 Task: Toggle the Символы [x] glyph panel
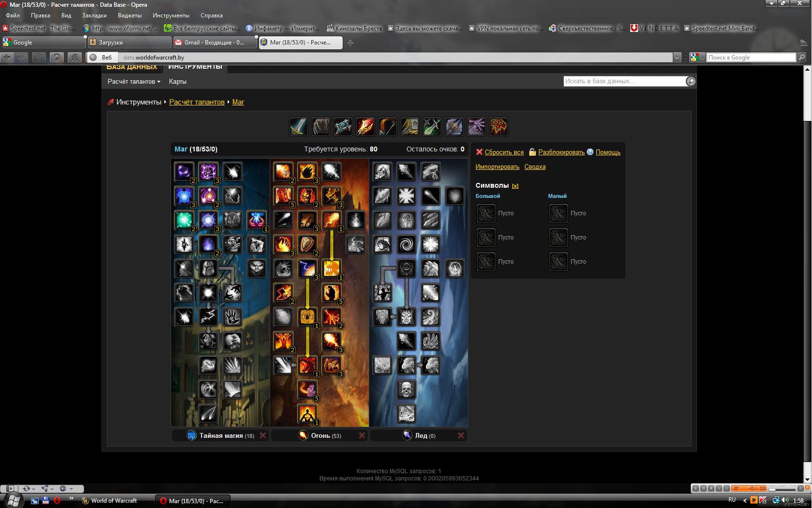pos(515,186)
